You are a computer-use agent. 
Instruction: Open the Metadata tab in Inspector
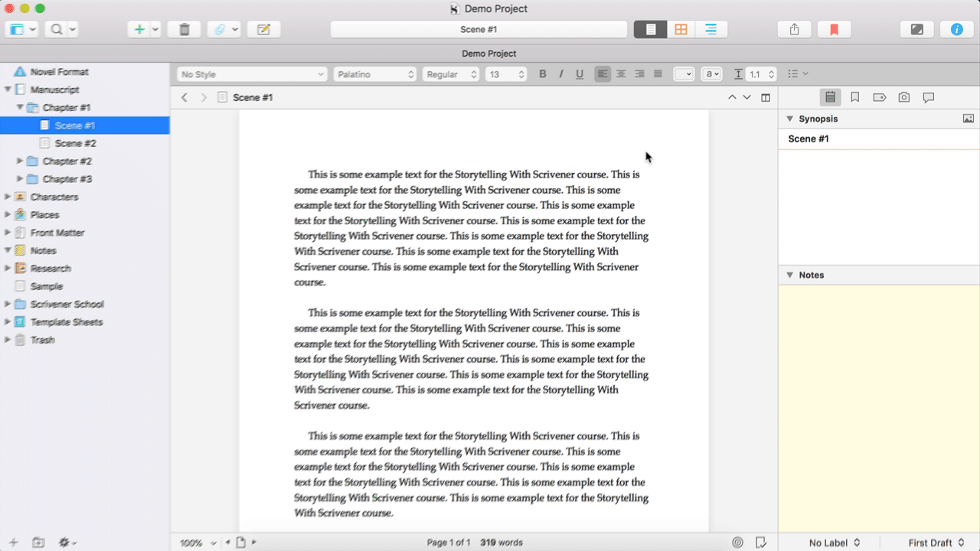[x=879, y=97]
